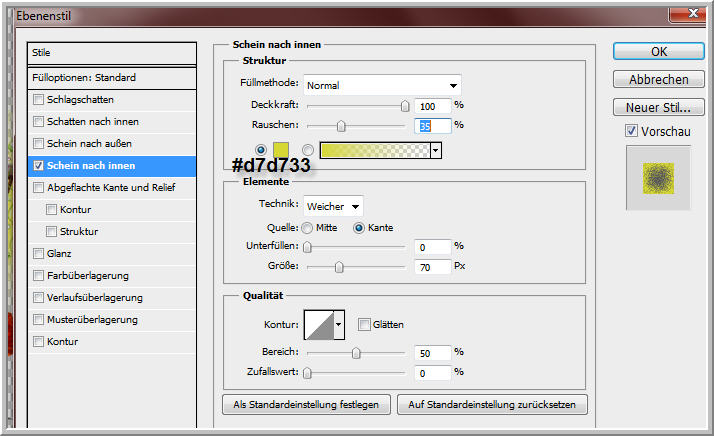Click the Unterfüllen slider handle
This screenshot has width=714, height=436.
[x=307, y=247]
